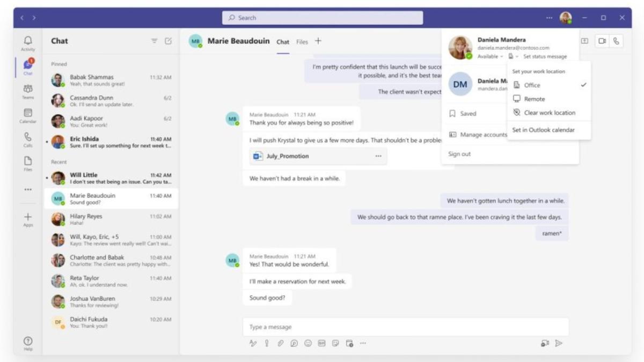Set delivery options with exclamation icon
644x362 pixels.
tap(267, 343)
